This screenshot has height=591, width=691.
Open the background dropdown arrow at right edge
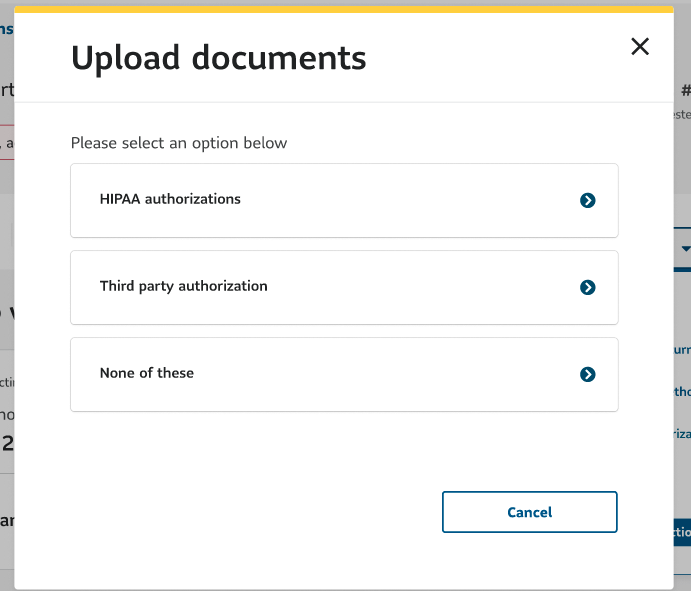(684, 248)
